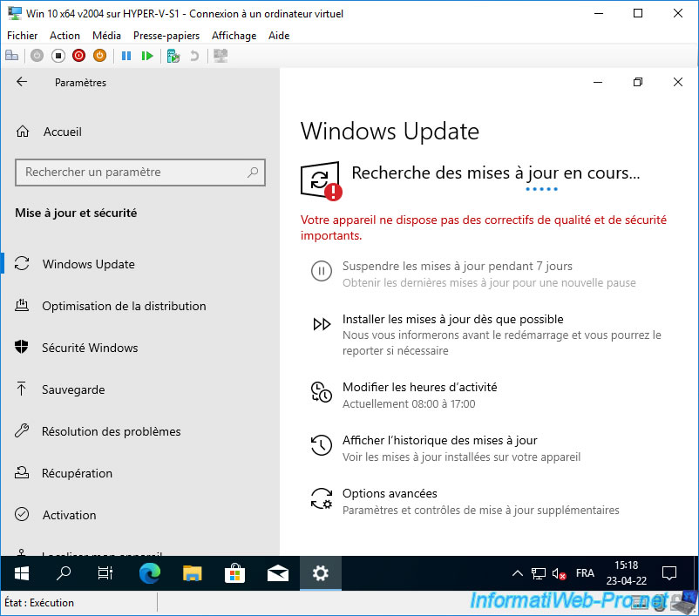Save the VM state with the orange icon

coord(100,56)
